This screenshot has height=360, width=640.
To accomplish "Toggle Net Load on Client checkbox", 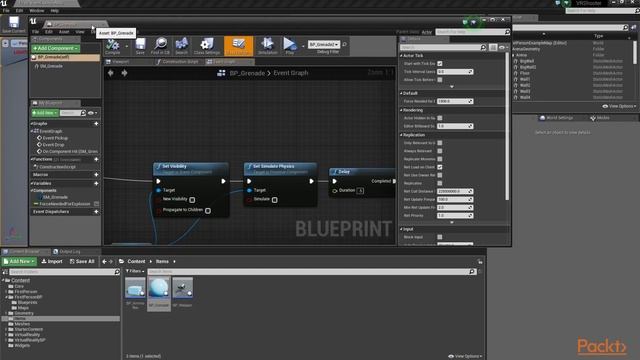I will point(440,167).
